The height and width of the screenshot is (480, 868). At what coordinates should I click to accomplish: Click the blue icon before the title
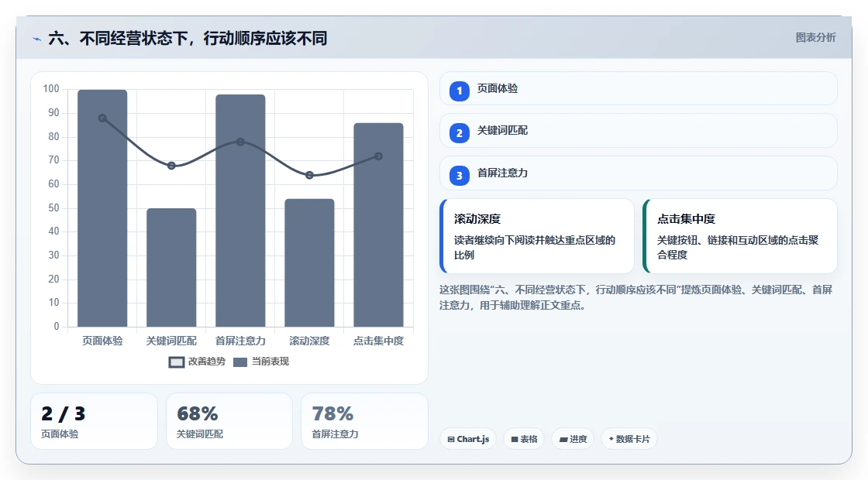pyautogui.click(x=37, y=39)
